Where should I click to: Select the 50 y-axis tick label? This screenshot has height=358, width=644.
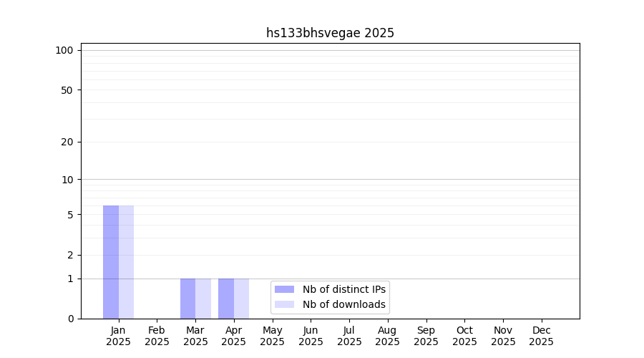(67, 90)
